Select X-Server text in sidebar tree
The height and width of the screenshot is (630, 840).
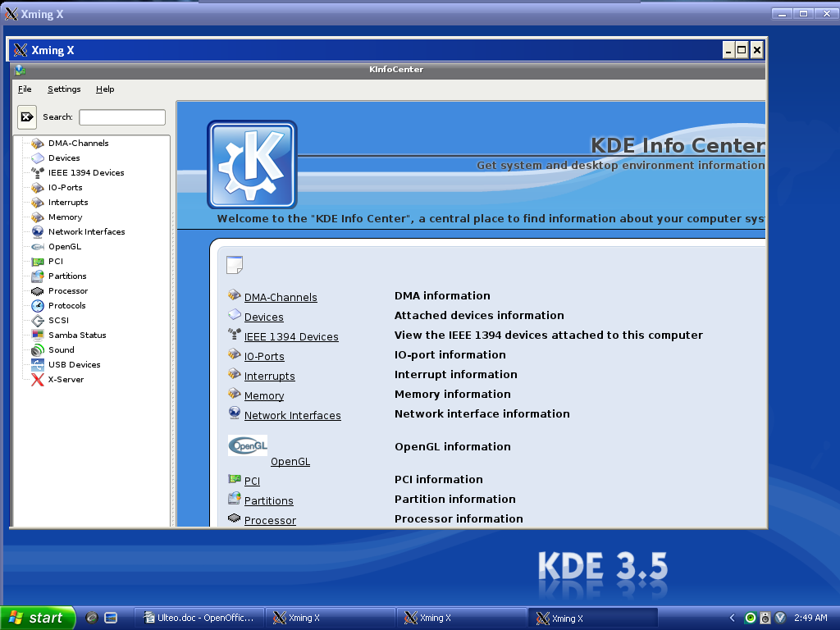click(66, 380)
